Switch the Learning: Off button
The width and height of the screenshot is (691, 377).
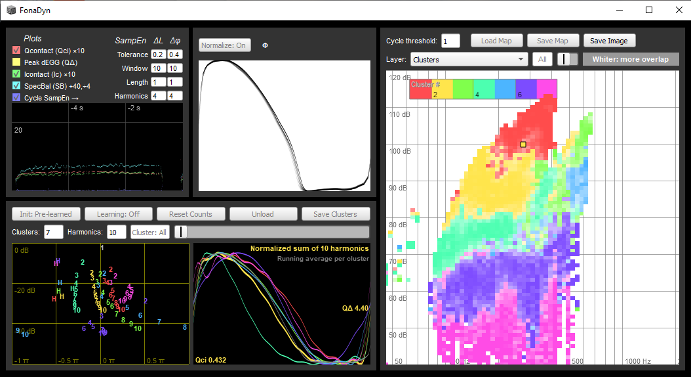pos(119,214)
